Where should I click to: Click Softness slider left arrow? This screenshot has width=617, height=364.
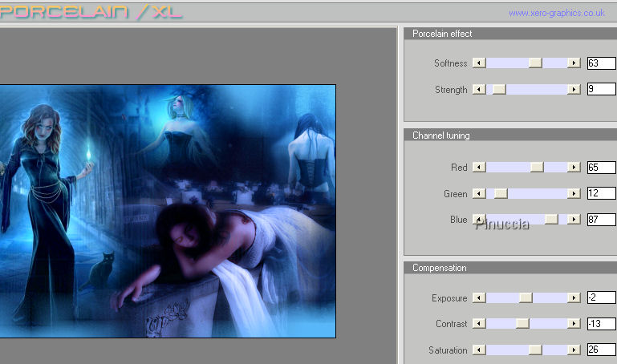479,63
